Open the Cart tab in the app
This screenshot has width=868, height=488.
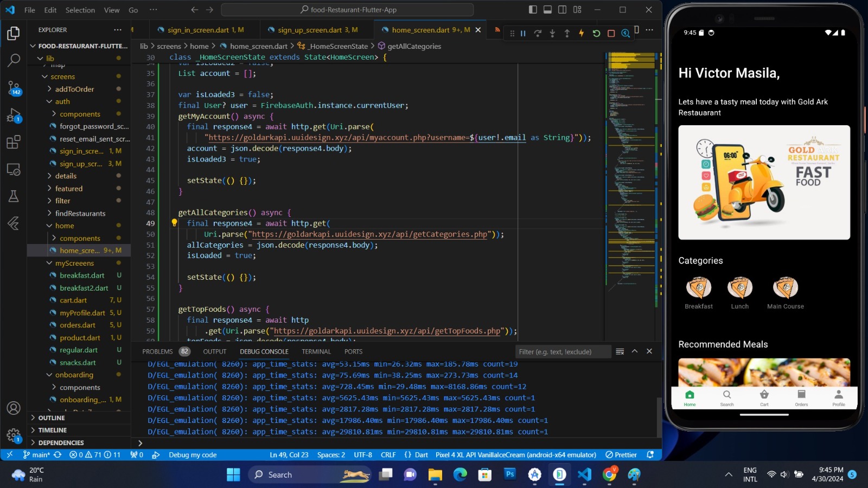(x=764, y=397)
